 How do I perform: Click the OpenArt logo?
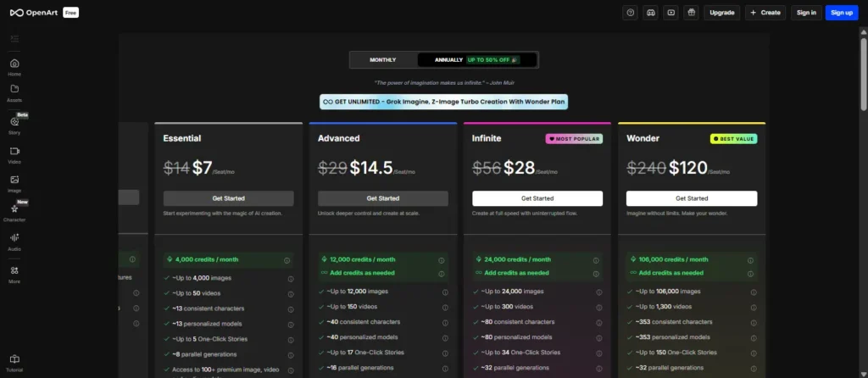(34, 13)
